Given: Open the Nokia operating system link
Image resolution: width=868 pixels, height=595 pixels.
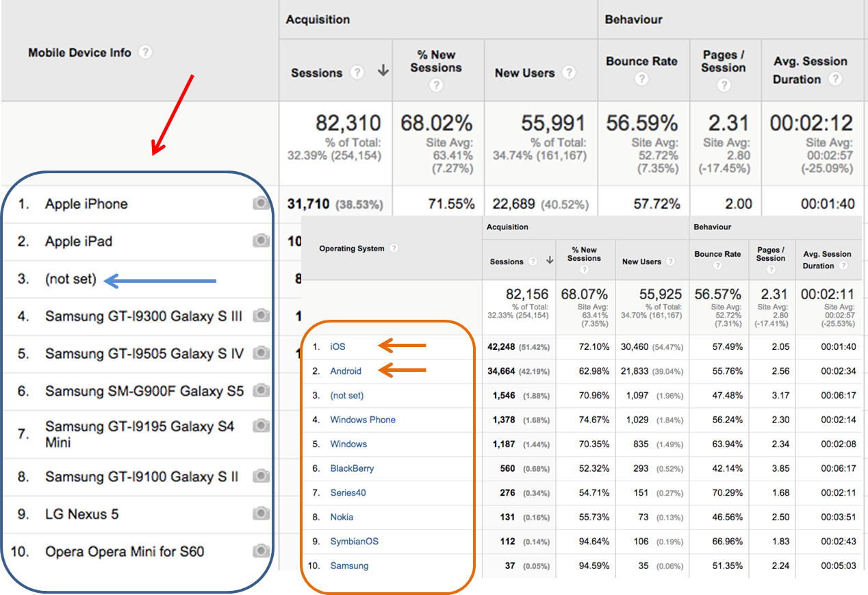Looking at the screenshot, I should (342, 517).
